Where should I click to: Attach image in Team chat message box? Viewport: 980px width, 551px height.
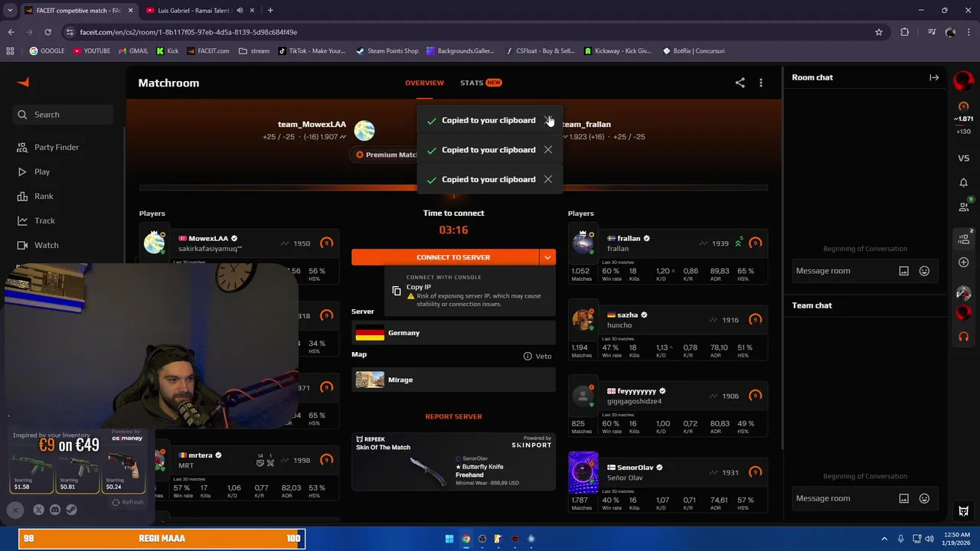tap(903, 498)
